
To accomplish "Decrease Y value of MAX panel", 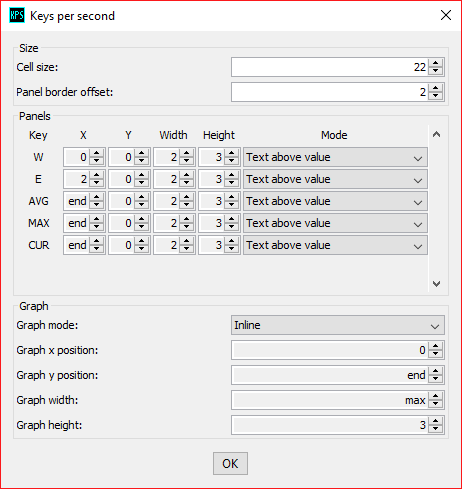I will point(141,227).
